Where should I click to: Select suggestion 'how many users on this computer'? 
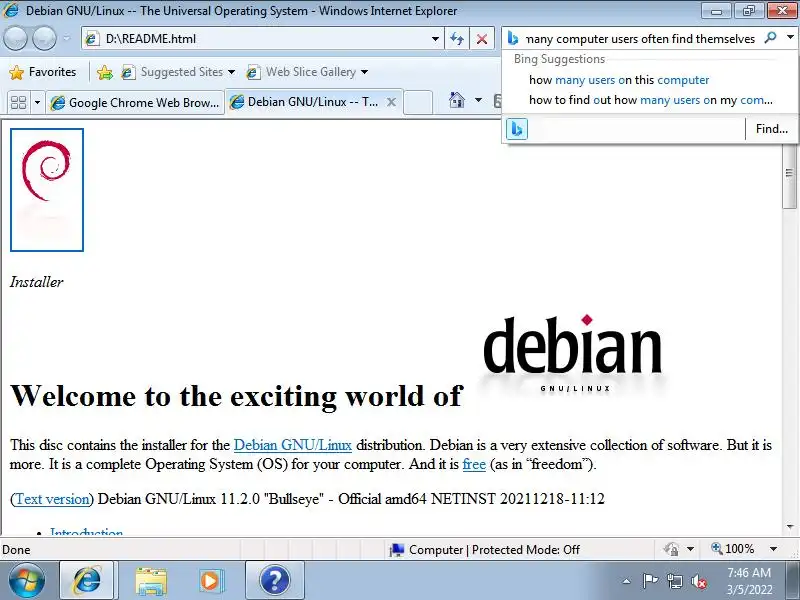(619, 80)
